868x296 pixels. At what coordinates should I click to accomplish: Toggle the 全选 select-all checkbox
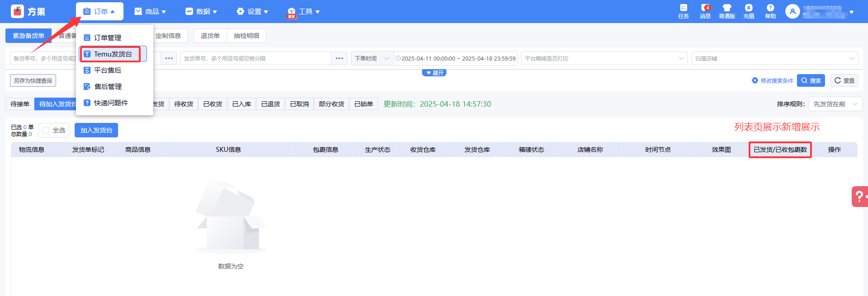coord(46,130)
